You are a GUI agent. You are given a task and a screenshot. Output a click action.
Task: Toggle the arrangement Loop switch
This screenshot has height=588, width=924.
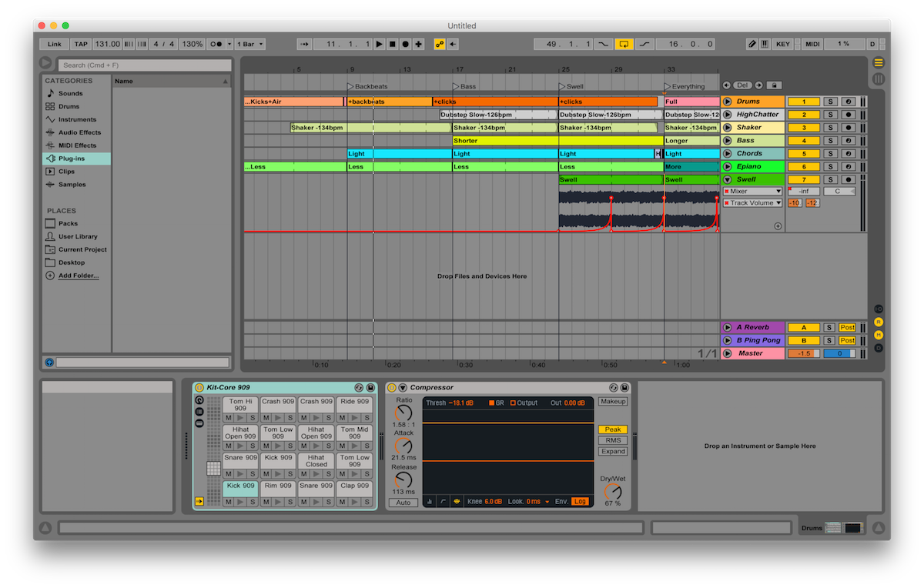coord(624,44)
